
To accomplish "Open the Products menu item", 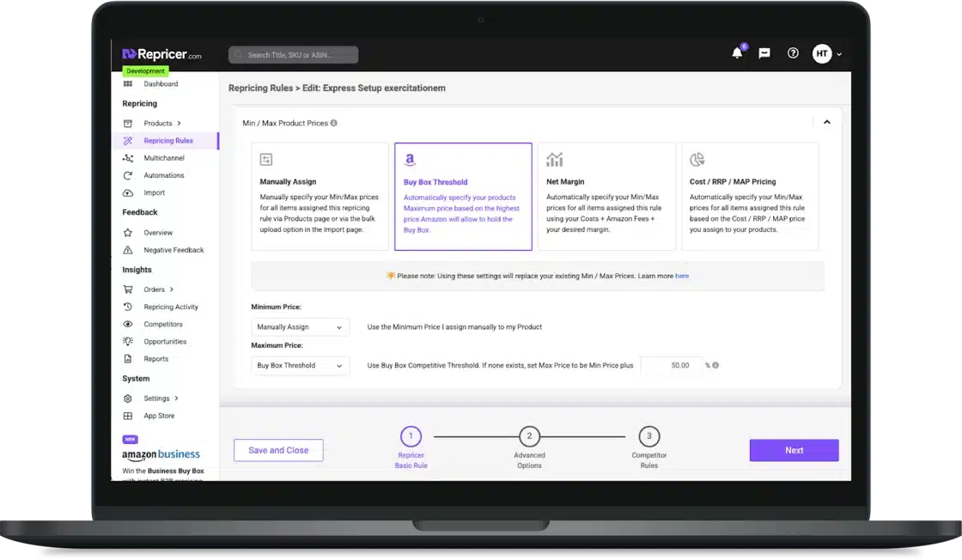I will [x=158, y=124].
